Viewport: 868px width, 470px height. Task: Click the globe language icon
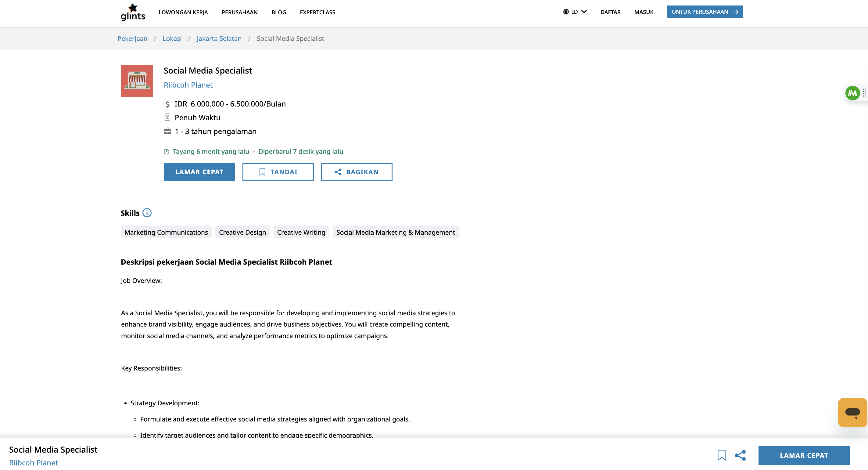[x=566, y=12]
